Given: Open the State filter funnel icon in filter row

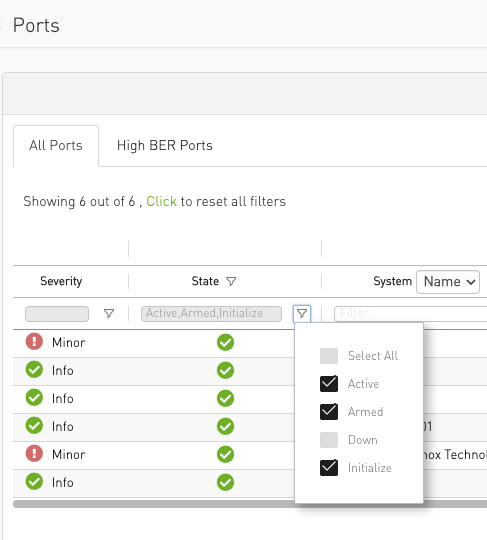Looking at the screenshot, I should point(302,313).
